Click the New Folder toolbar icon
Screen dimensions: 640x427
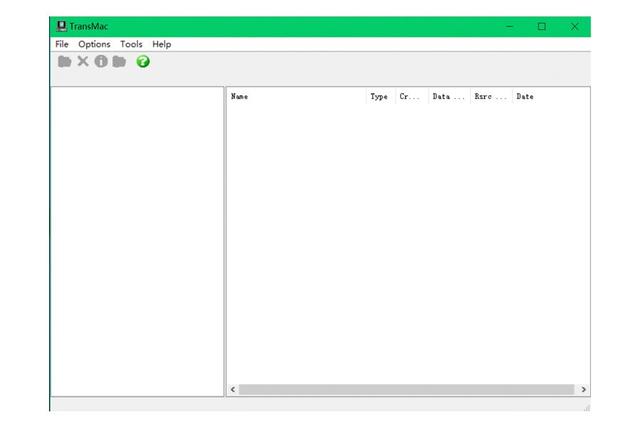tap(119, 62)
